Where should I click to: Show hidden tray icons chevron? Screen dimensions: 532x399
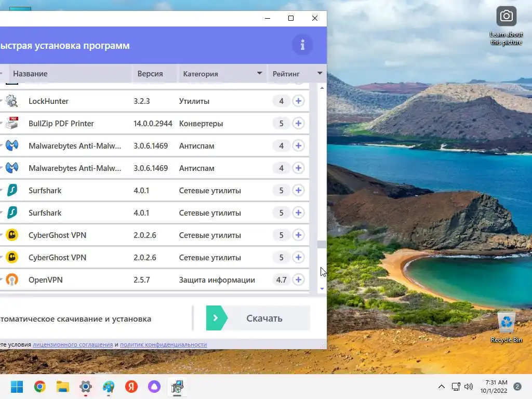(x=442, y=387)
